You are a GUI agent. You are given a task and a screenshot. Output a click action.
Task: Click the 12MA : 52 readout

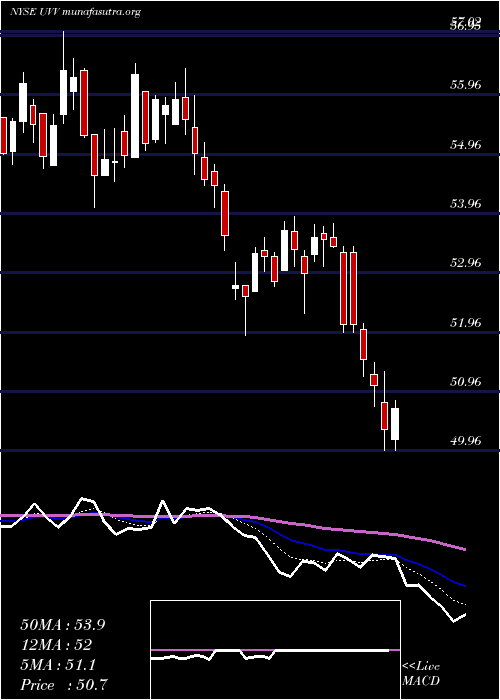coord(56,645)
